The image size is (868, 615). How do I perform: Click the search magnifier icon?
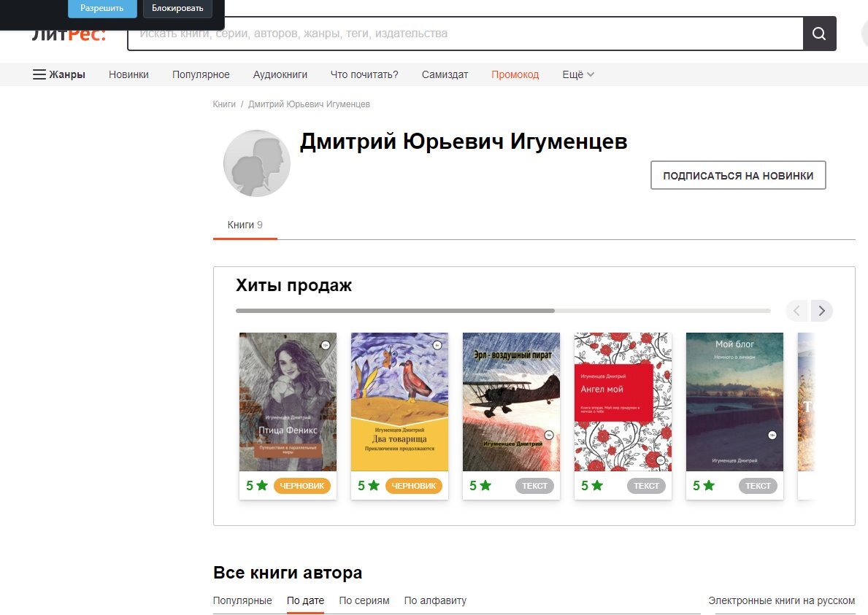click(819, 33)
